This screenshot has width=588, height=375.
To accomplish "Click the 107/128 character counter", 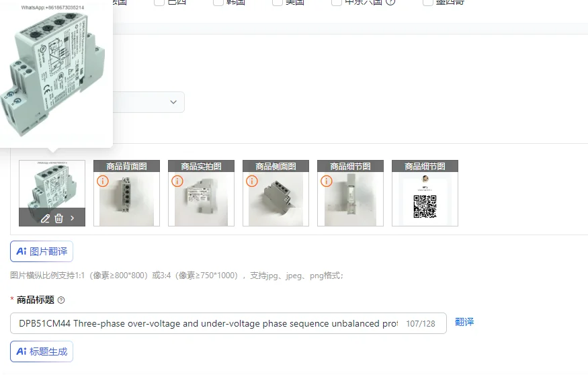I will click(x=421, y=324).
